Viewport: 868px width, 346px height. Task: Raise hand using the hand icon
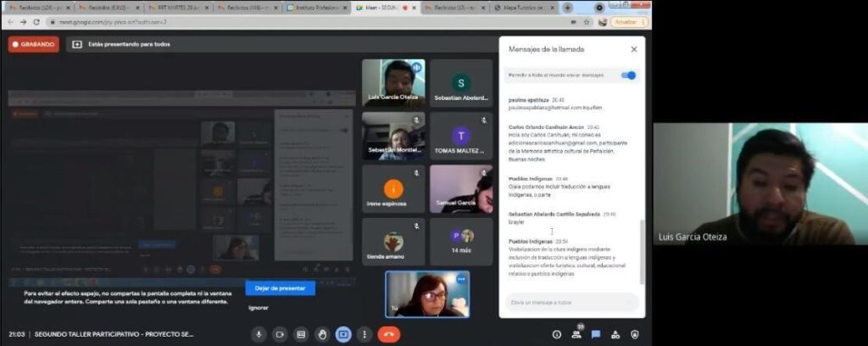point(322,334)
